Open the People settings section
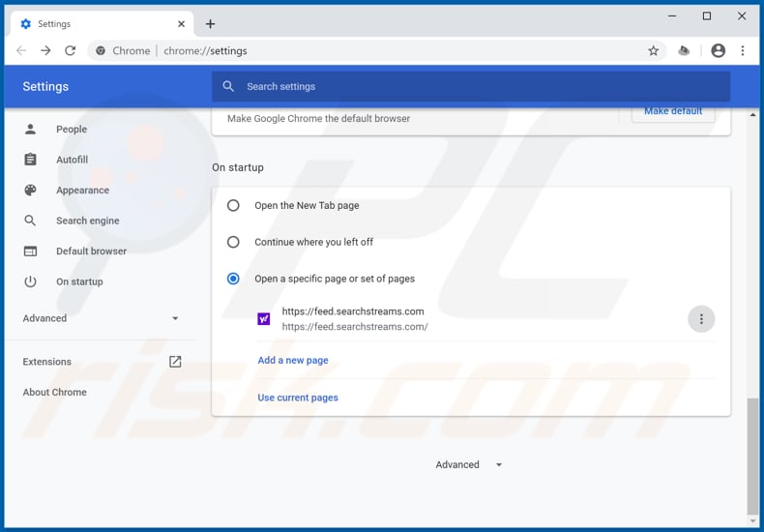This screenshot has width=764, height=532. click(x=71, y=129)
